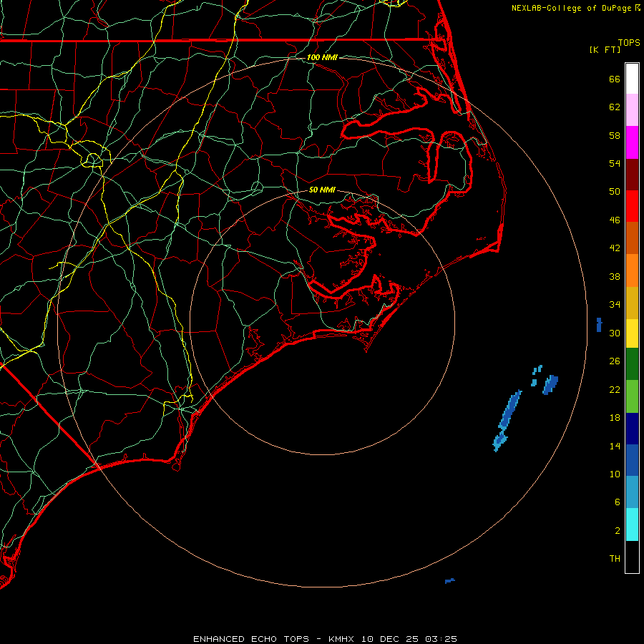Click the 66 legend value
The image size is (644, 644).
click(615, 79)
